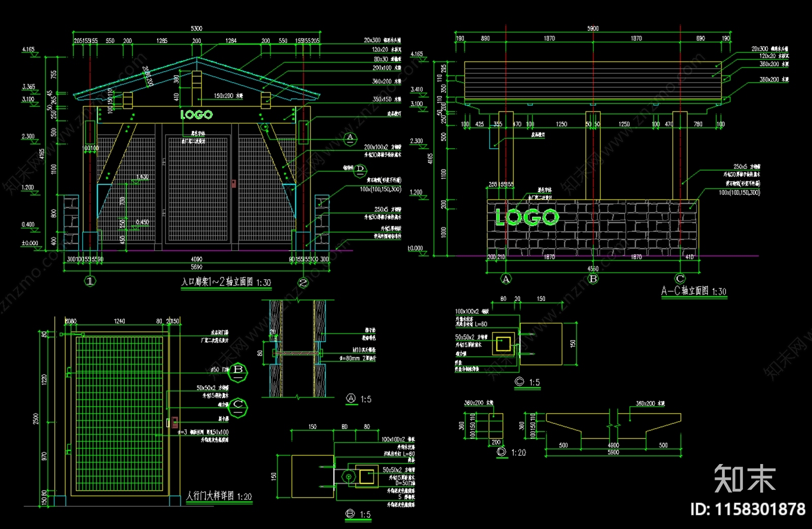Viewport: 812px width, 529px height.
Task: Click title A-C轴立面图 1:30
Action: point(694,291)
